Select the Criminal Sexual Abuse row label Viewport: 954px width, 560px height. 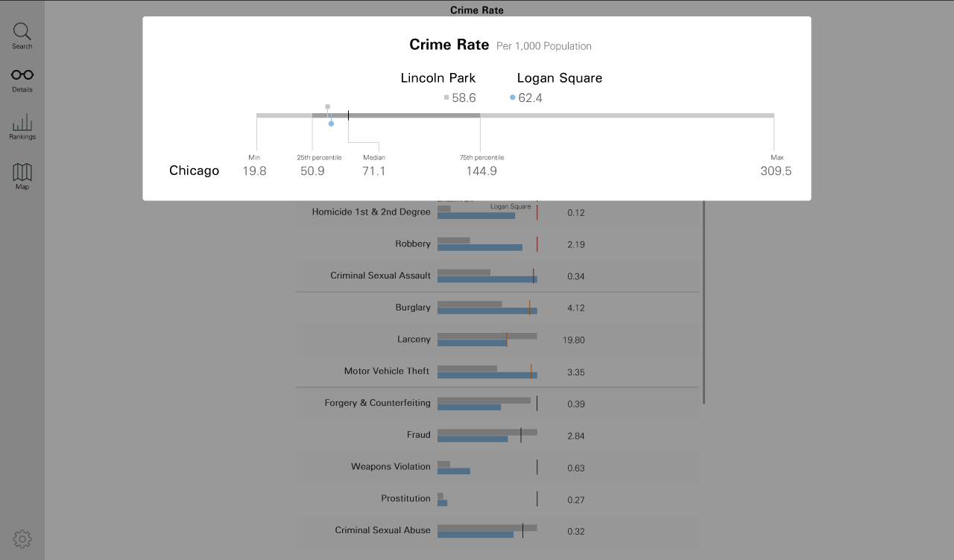(382, 530)
